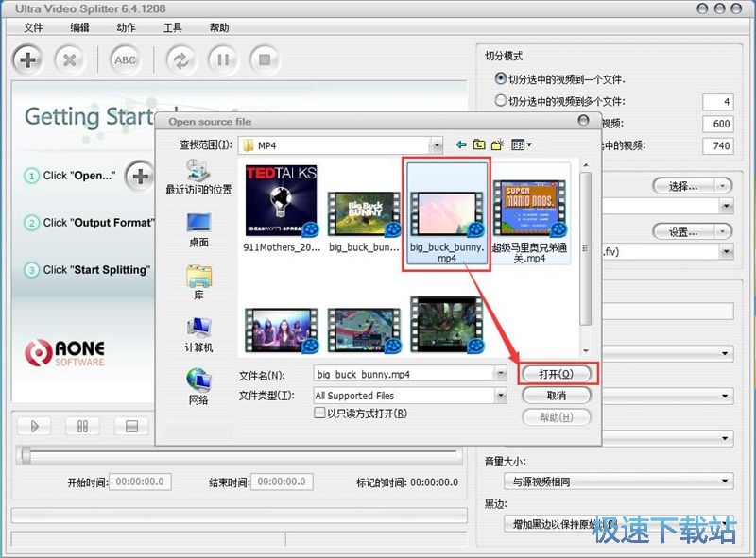756x558 pixels.
Task: Go back with the green arrow icon
Action: pos(461,144)
